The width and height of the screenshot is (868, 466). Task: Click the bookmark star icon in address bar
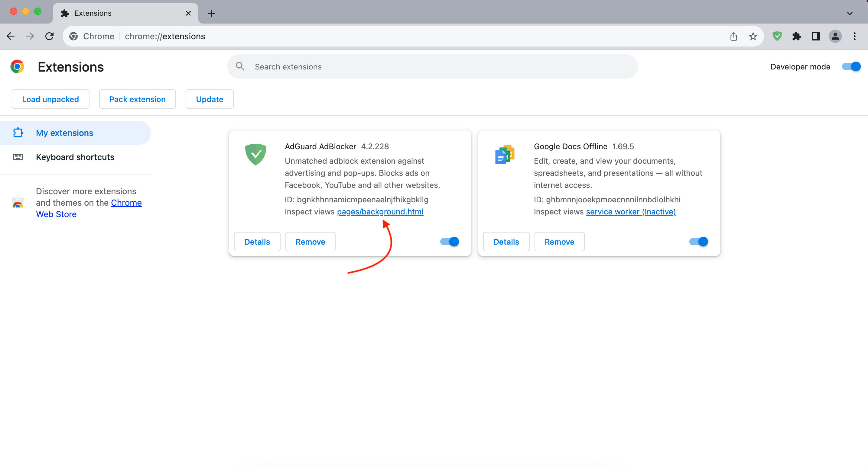point(753,36)
